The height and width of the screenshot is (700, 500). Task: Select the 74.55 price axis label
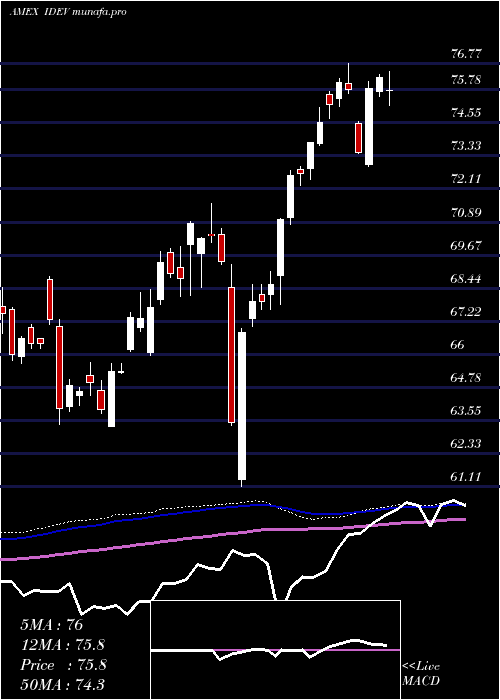point(466,112)
